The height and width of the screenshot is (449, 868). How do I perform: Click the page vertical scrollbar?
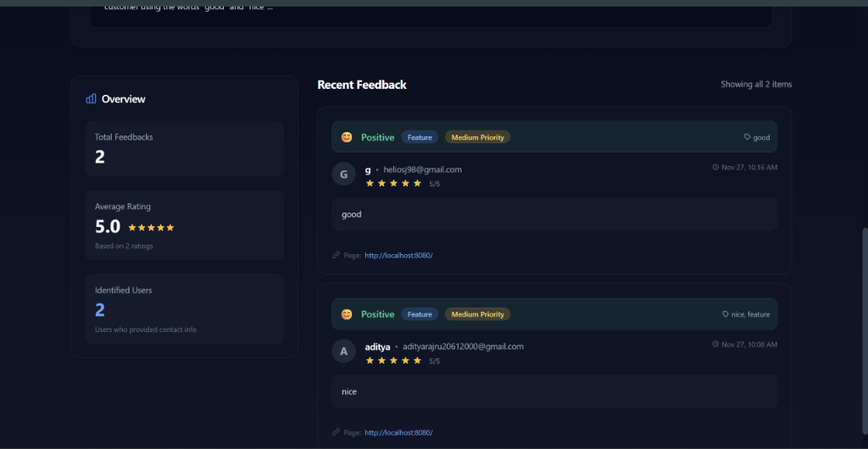[865, 332]
